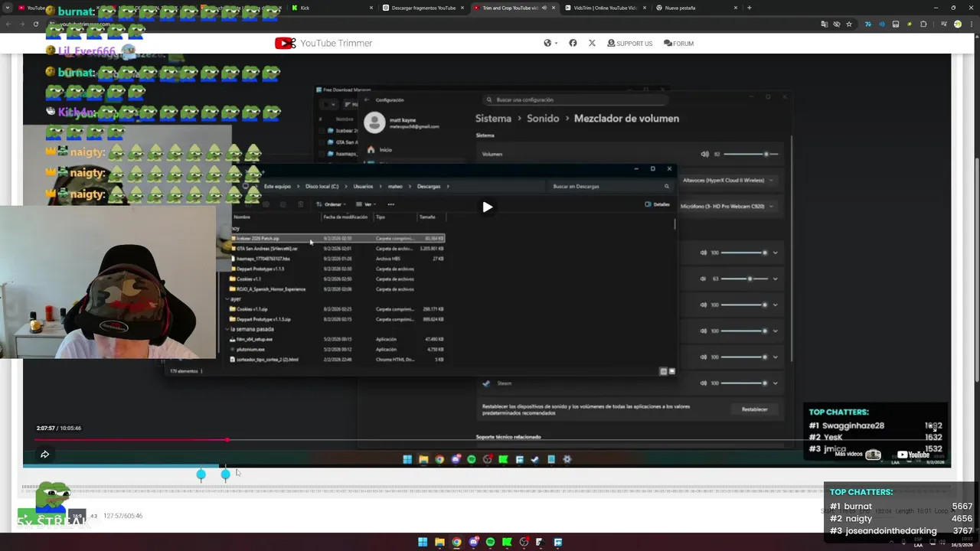Open the Windows Start button
This screenshot has height=551, width=980.
pos(423,542)
